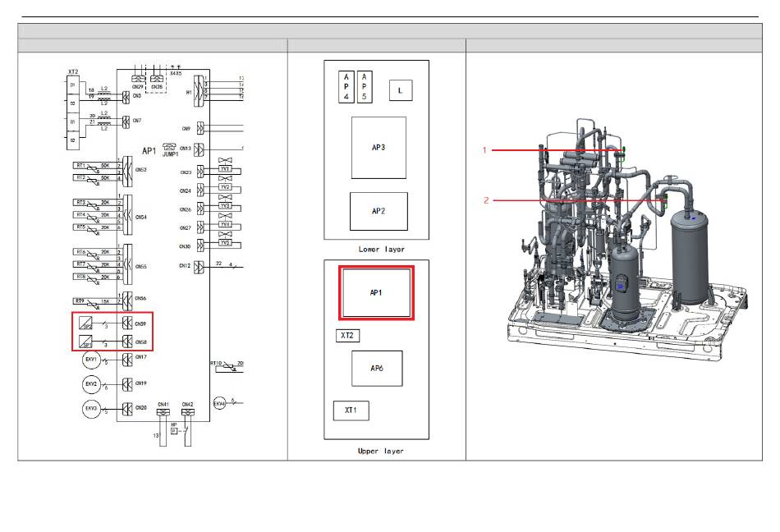
Task: Click the XT1 terminal block in Upper layer
Action: pyautogui.click(x=351, y=410)
